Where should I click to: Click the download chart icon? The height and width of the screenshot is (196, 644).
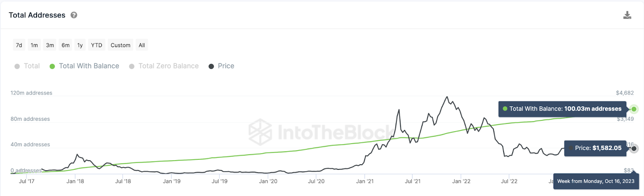(627, 15)
